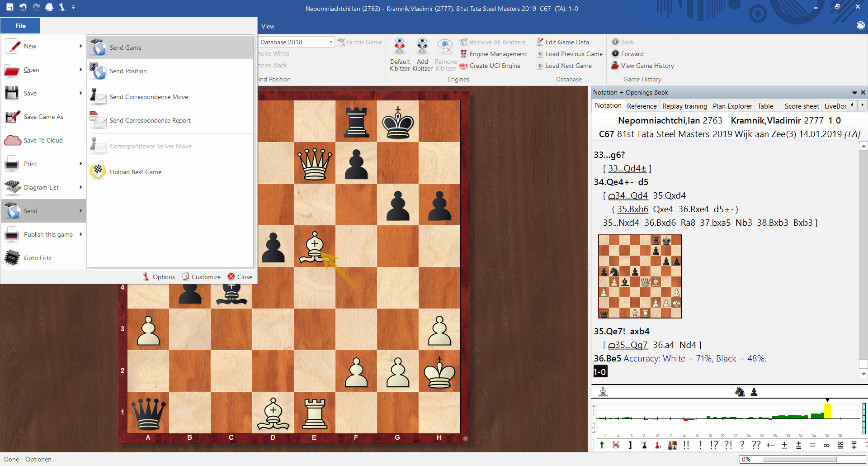Open the View ribbon tab
Image resolution: width=868 pixels, height=466 pixels.
point(268,26)
